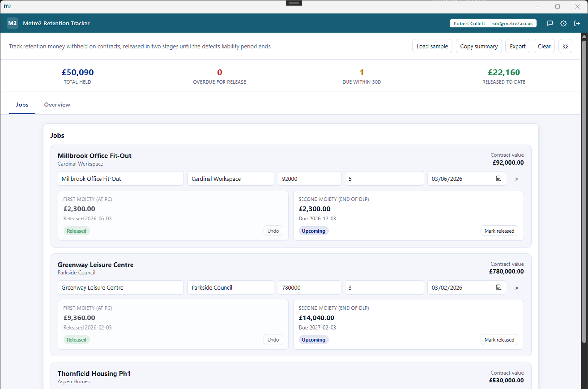Click the Thornfield Housing Ph1 job title
This screenshot has width=588, height=389.
click(x=94, y=374)
